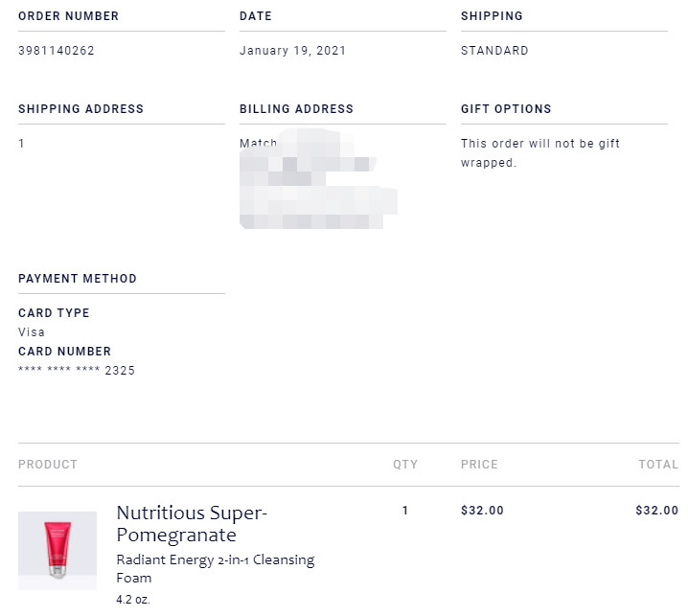This screenshot has width=688, height=616.
Task: Click the STANDARD shipping value
Action: click(x=494, y=51)
